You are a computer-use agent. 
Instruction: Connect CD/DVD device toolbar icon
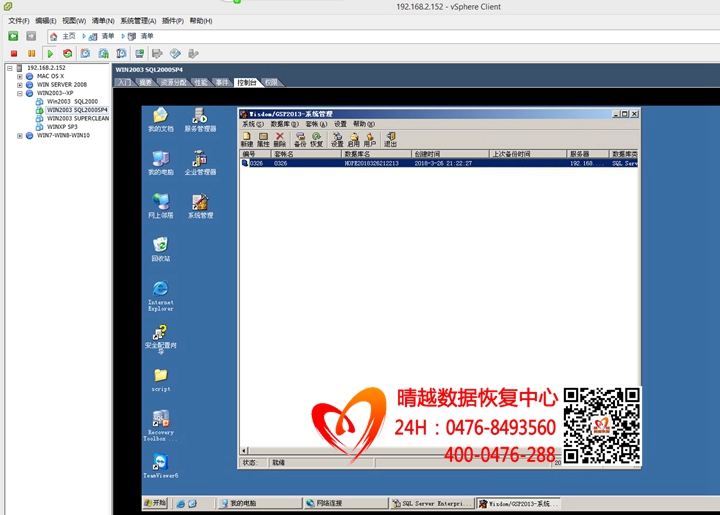175,54
